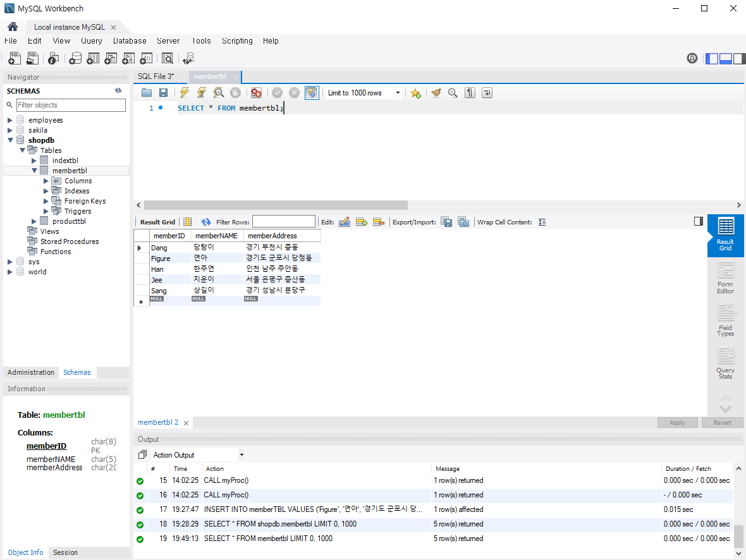This screenshot has height=560, width=746.
Task: Refresh schemas list icon
Action: [118, 90]
